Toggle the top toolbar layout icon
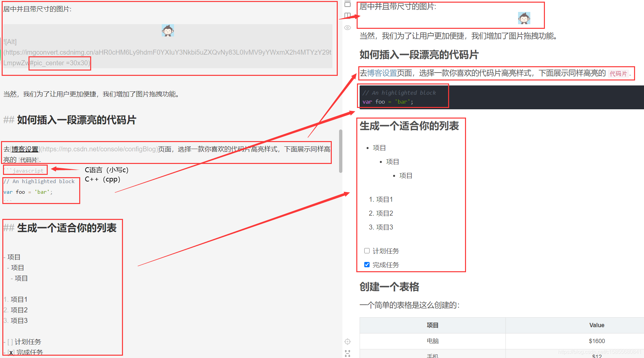Image resolution: width=644 pixels, height=358 pixels. 347,4
